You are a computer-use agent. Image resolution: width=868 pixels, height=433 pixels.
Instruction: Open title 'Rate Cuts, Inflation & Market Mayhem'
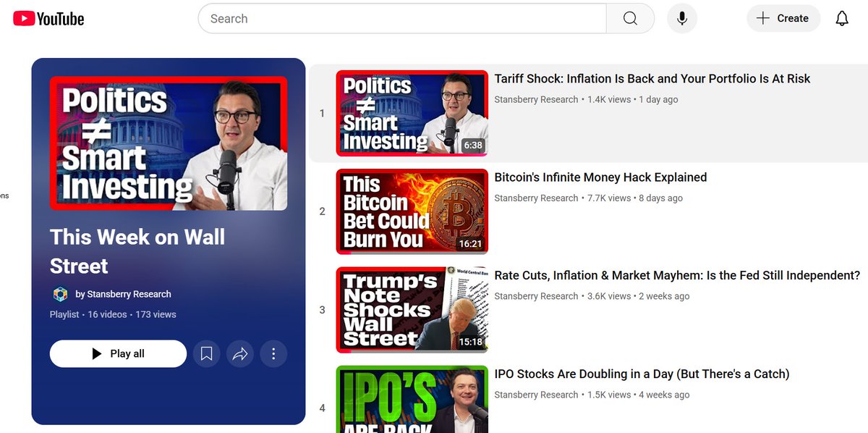click(x=677, y=276)
